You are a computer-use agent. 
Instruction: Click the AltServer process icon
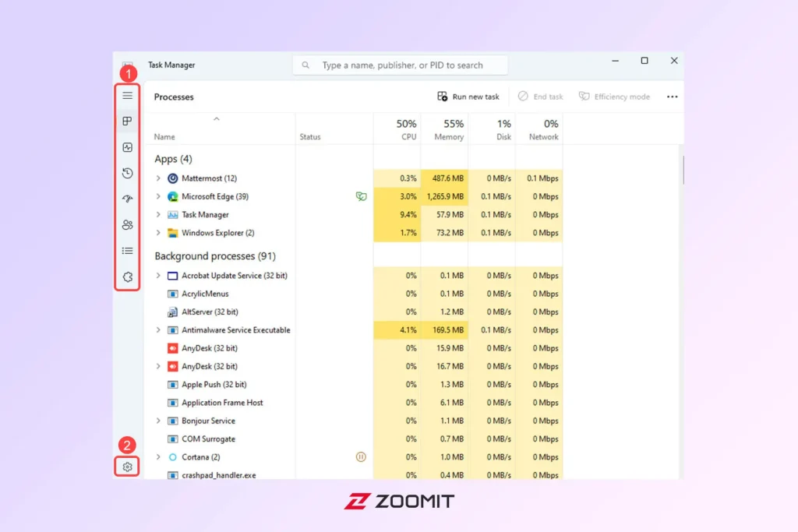172,312
